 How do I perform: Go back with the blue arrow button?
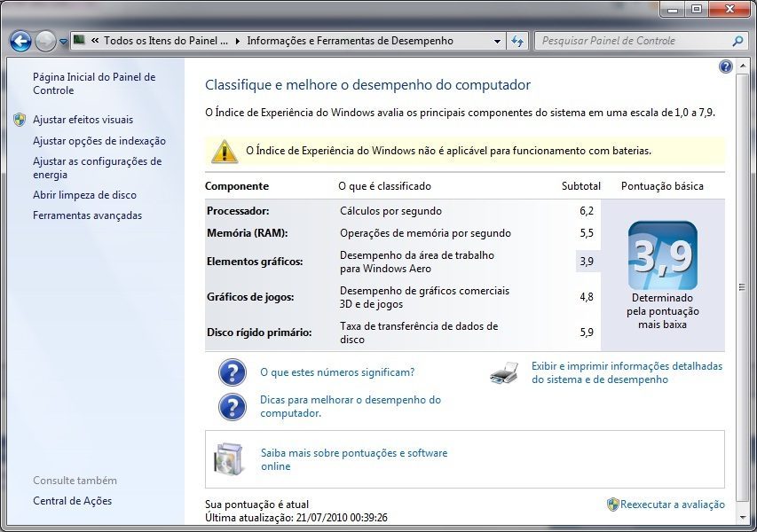[20, 42]
